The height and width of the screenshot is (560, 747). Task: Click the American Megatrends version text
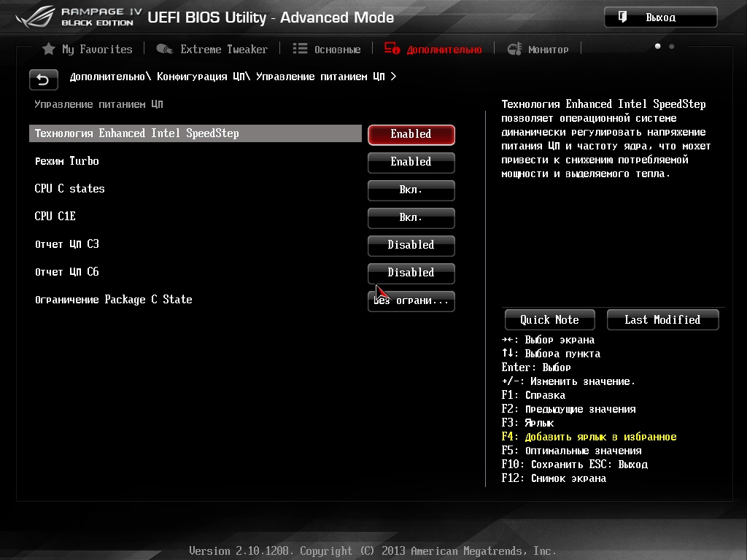tap(373, 551)
